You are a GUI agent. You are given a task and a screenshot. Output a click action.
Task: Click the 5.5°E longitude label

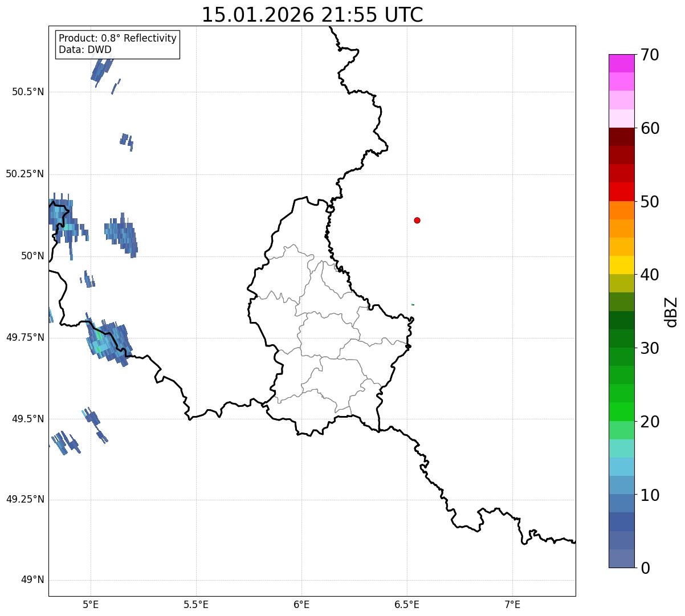[x=196, y=604]
